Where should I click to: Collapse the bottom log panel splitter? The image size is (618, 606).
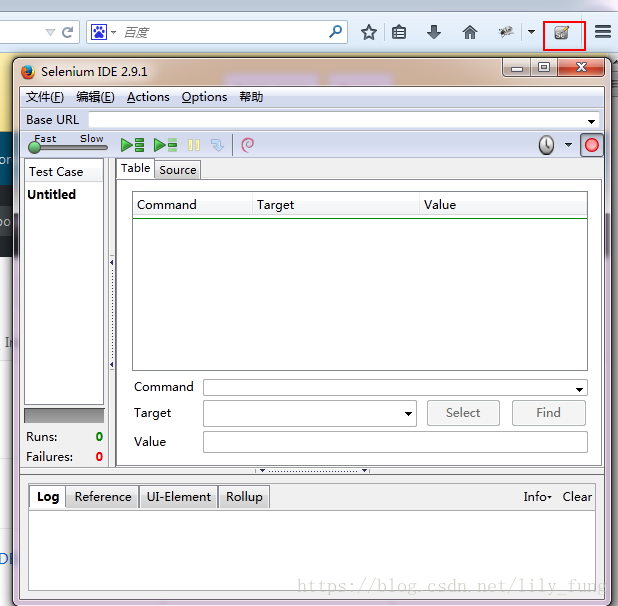pos(312,470)
